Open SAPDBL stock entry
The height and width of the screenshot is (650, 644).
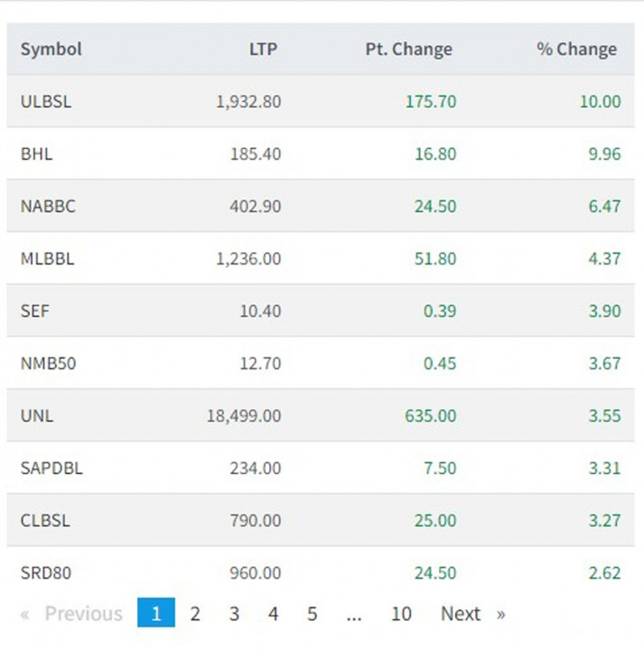tap(51, 468)
